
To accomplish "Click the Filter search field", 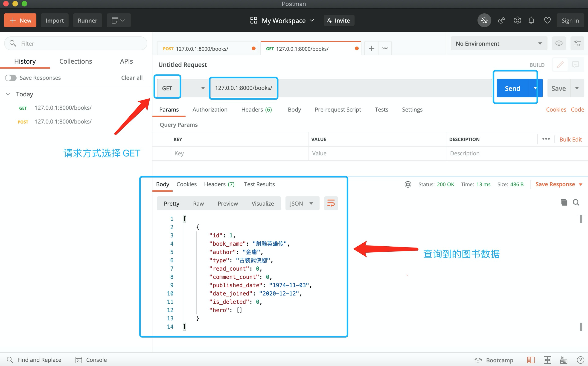I will pos(76,43).
